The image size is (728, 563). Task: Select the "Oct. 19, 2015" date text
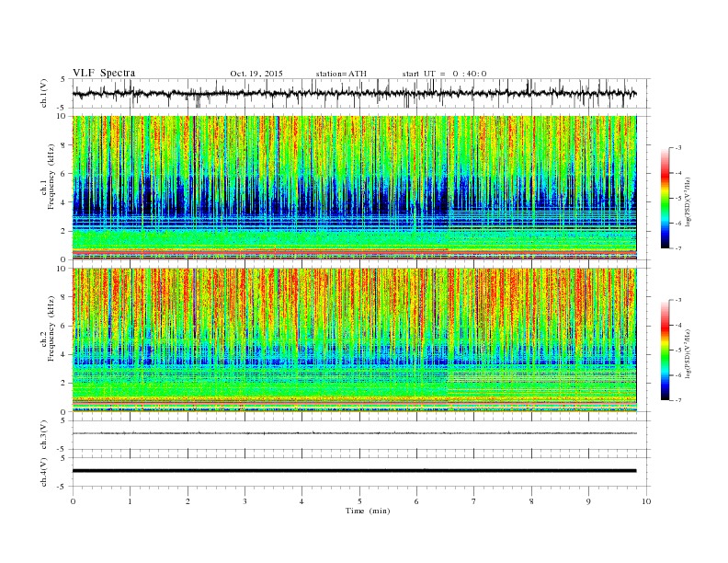tap(256, 74)
